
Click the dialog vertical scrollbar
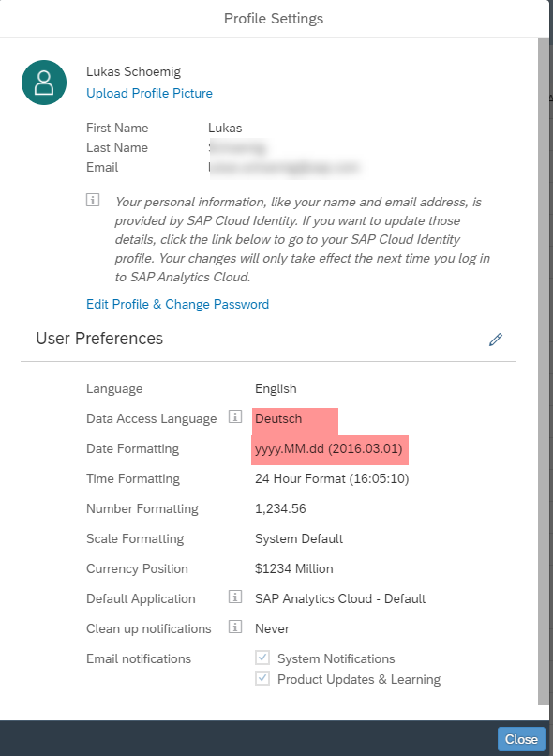(x=543, y=371)
